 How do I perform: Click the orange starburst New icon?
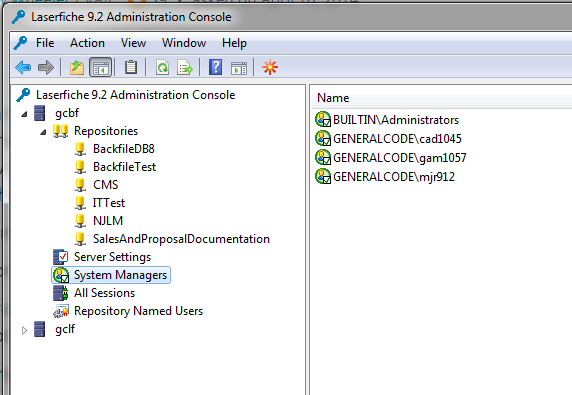[270, 67]
